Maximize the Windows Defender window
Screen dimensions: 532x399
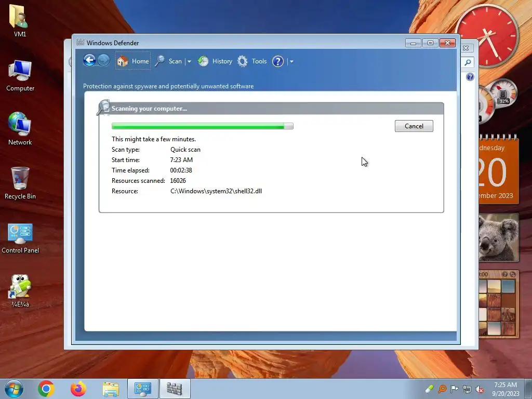coord(430,43)
